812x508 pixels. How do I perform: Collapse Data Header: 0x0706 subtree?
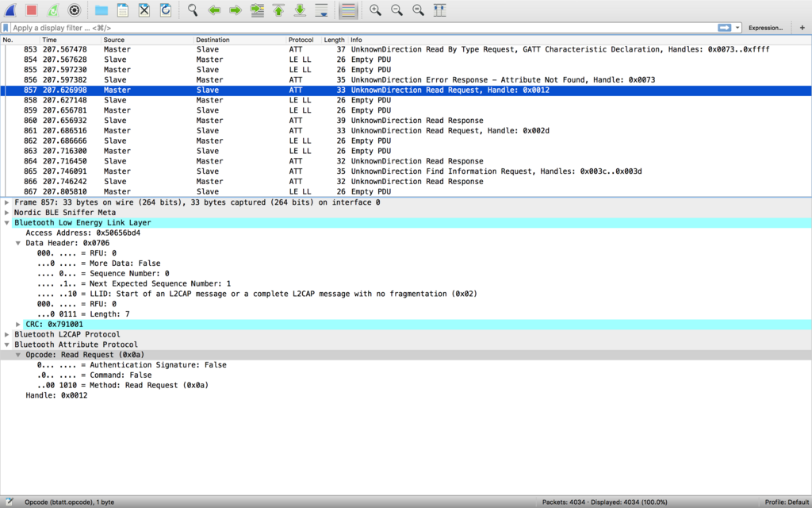pos(18,243)
